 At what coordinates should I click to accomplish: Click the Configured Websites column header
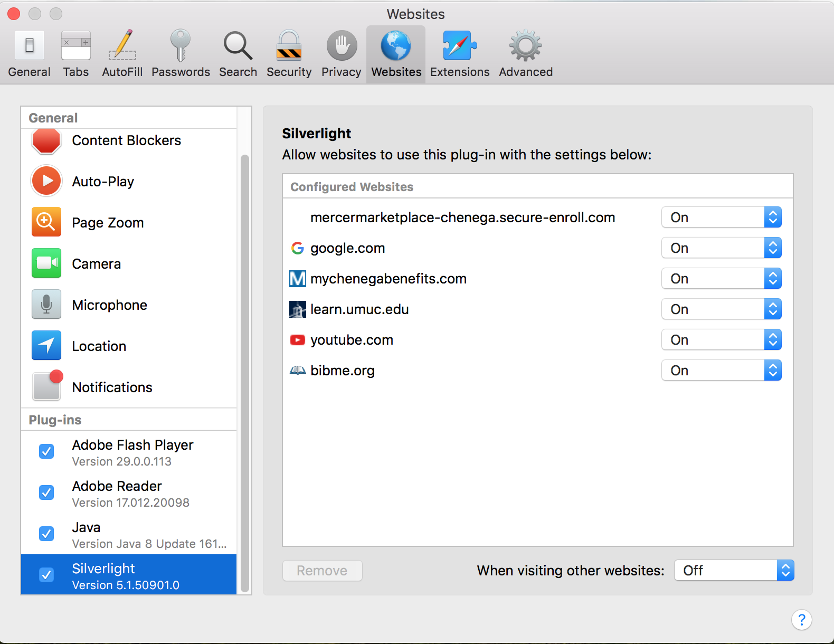point(537,187)
